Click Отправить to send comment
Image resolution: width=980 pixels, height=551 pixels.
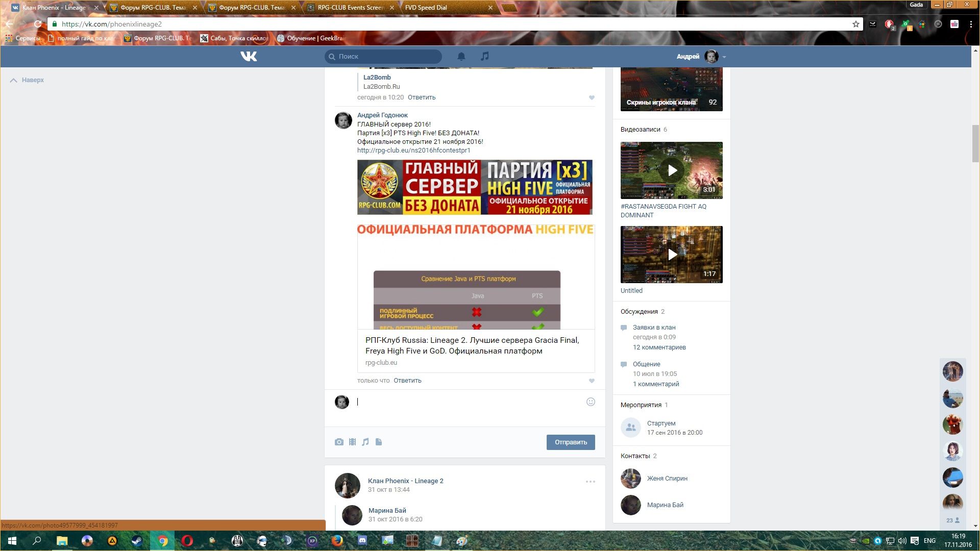tap(571, 442)
